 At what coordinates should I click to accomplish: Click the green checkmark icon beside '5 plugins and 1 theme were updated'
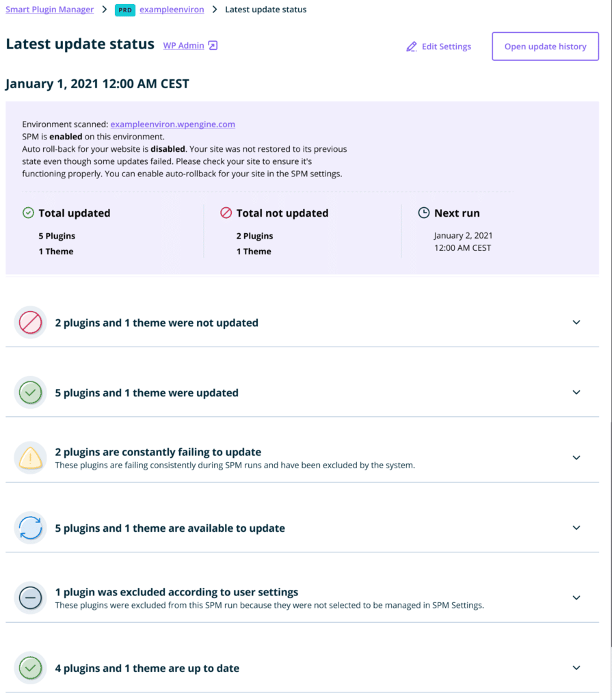point(30,392)
